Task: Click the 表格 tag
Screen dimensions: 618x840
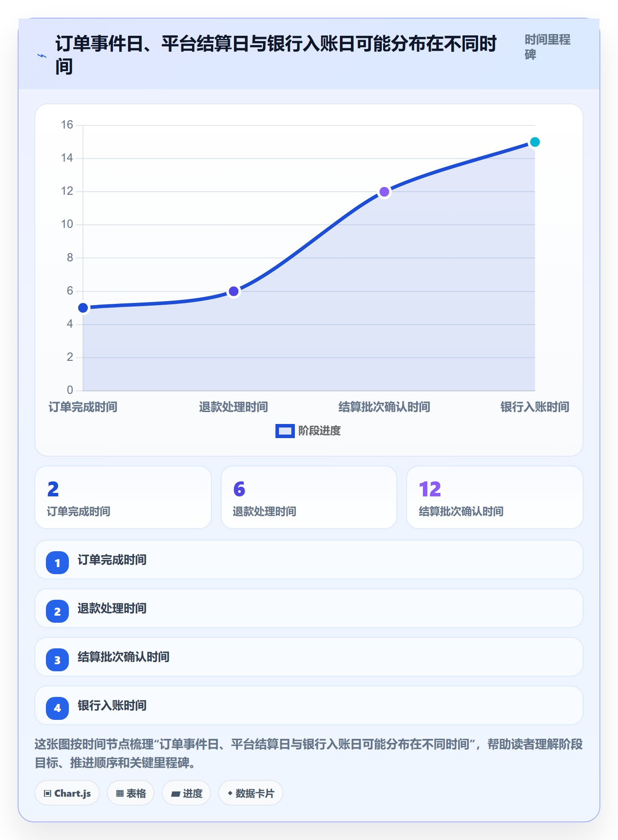Action: 131,793
